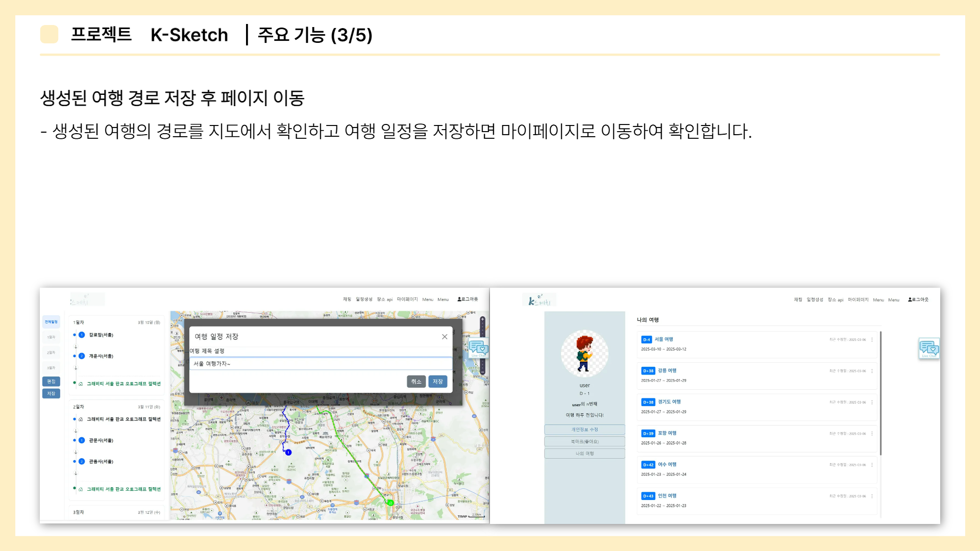
Task: Select the 전체일정 tab in left sidebar
Action: pyautogui.click(x=51, y=322)
